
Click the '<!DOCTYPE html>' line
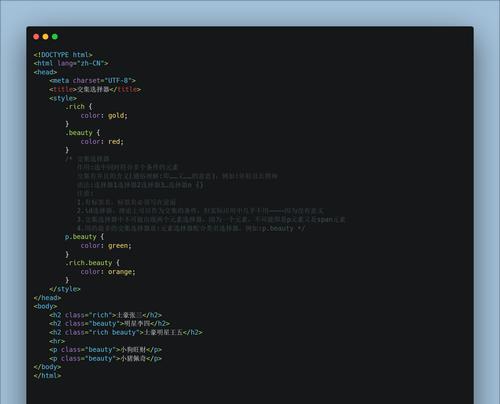[x=63, y=55]
